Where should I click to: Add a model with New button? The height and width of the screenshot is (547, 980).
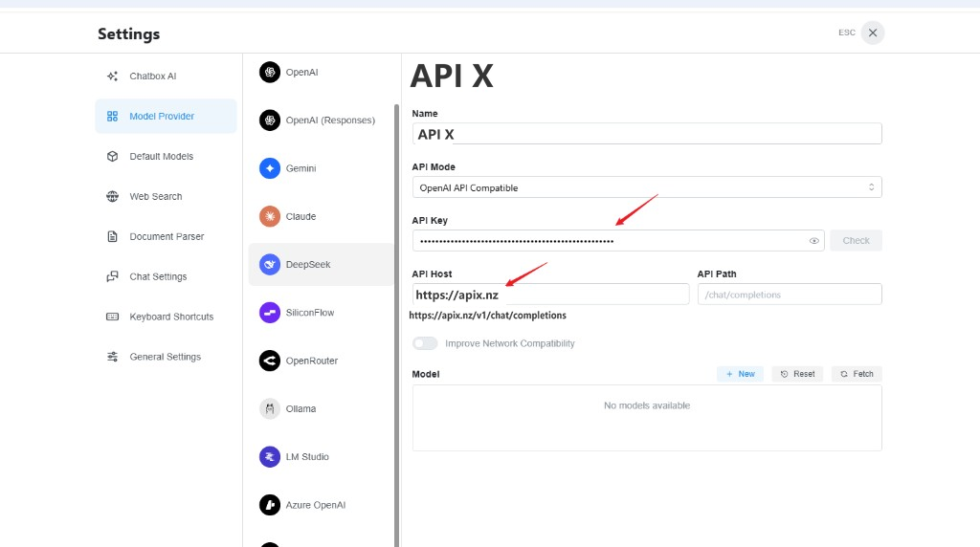(740, 374)
